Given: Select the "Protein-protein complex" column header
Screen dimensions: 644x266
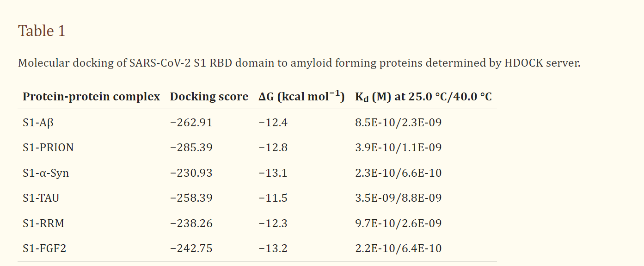Looking at the screenshot, I should click(x=91, y=97).
